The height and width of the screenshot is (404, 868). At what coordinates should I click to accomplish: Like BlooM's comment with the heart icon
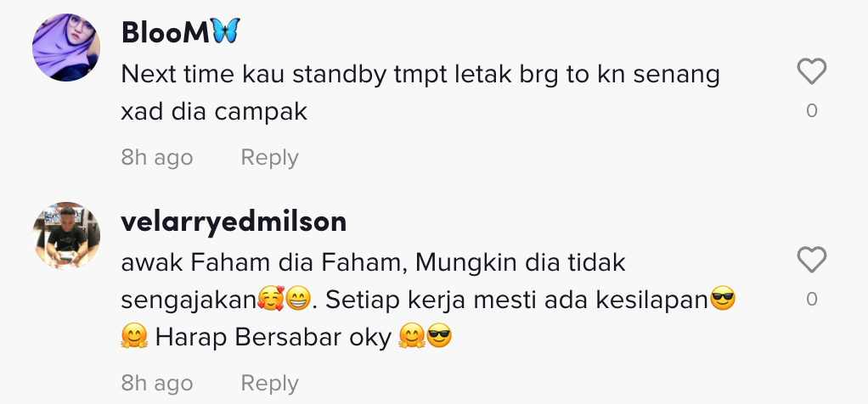[x=812, y=71]
